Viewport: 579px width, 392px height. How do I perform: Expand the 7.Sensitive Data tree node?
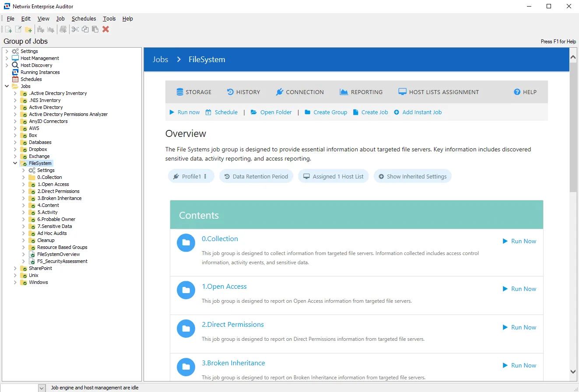click(24, 226)
